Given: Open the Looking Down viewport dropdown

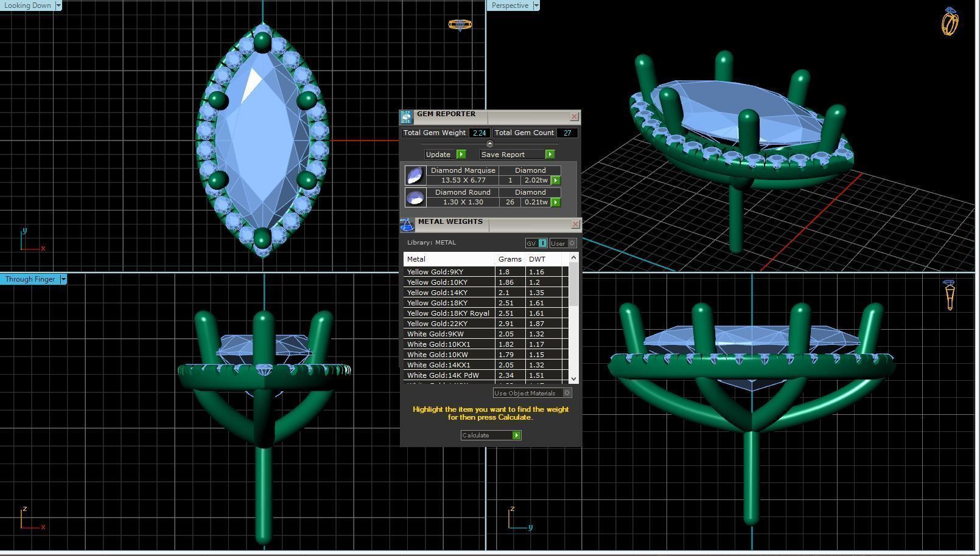Looking at the screenshot, I should 58,5.
